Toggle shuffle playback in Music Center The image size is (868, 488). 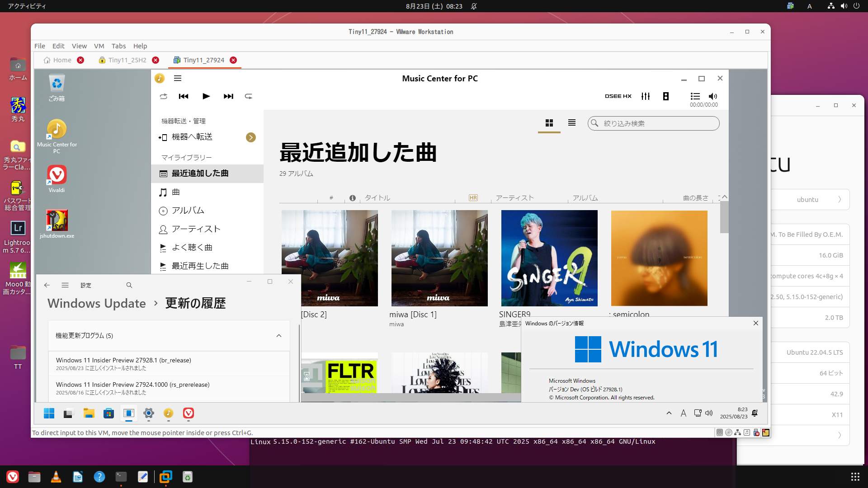[x=164, y=96]
